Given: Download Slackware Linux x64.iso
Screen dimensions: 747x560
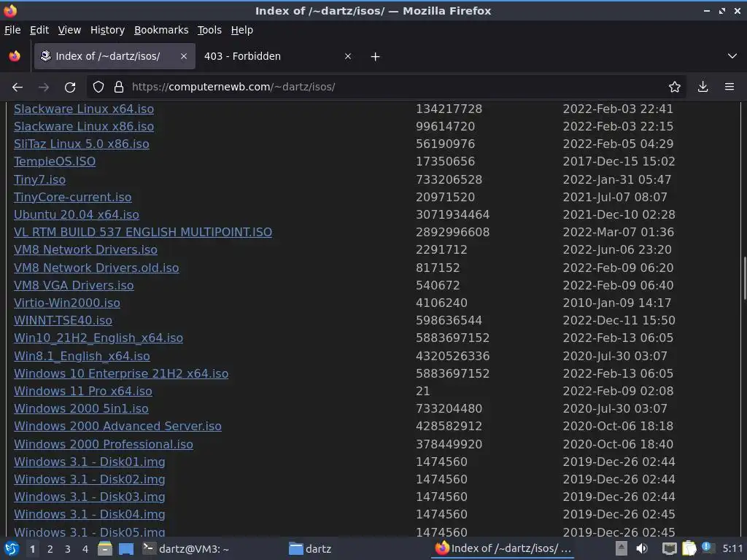Looking at the screenshot, I should coord(84,109).
